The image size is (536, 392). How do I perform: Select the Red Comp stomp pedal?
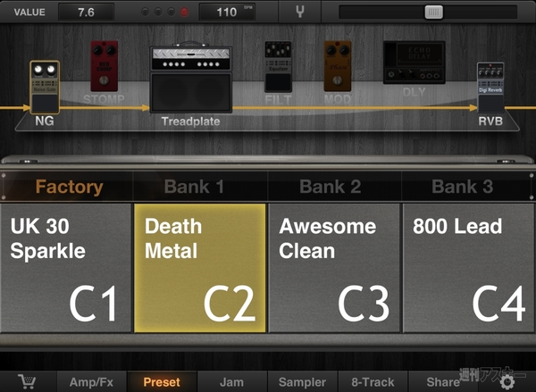point(105,66)
